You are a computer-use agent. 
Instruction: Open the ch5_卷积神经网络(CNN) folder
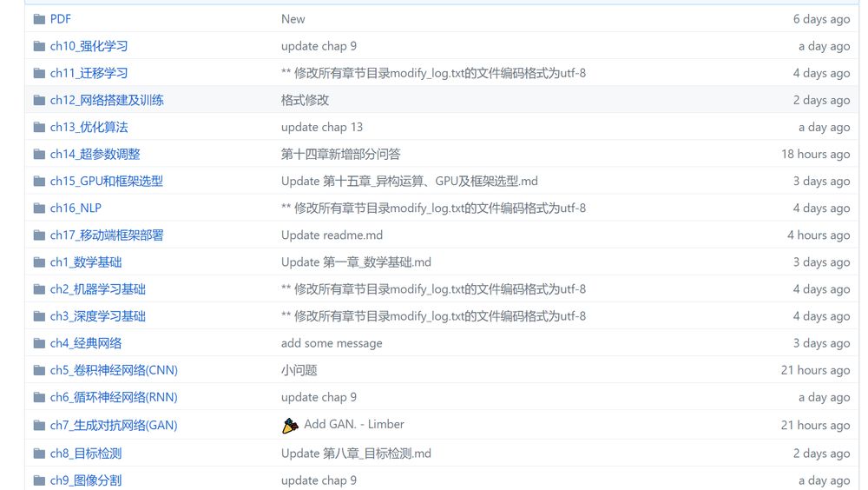pos(114,370)
